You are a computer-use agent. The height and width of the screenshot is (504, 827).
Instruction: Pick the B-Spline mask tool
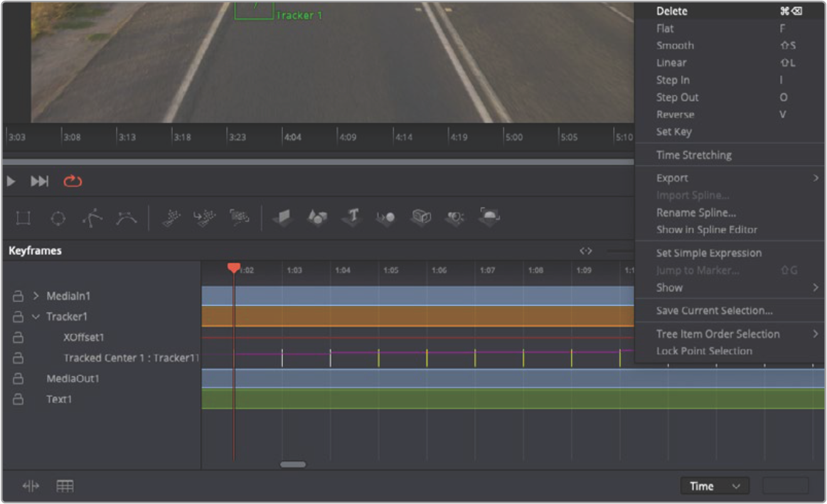[x=126, y=218]
